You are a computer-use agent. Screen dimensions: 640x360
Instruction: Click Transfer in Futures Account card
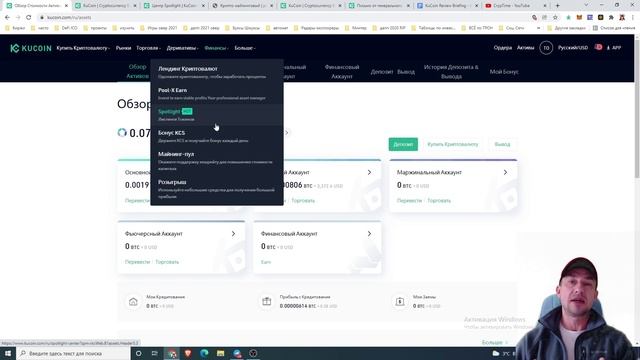(137, 262)
